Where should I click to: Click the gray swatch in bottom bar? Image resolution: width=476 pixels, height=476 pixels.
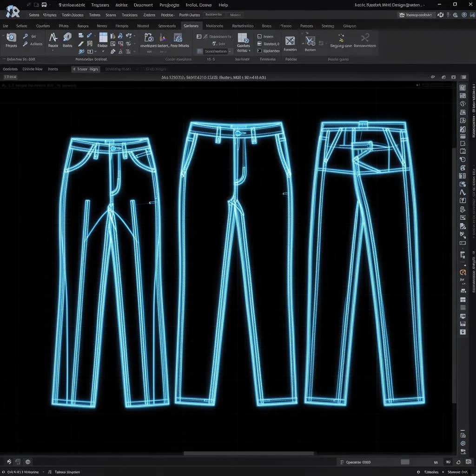405,462
